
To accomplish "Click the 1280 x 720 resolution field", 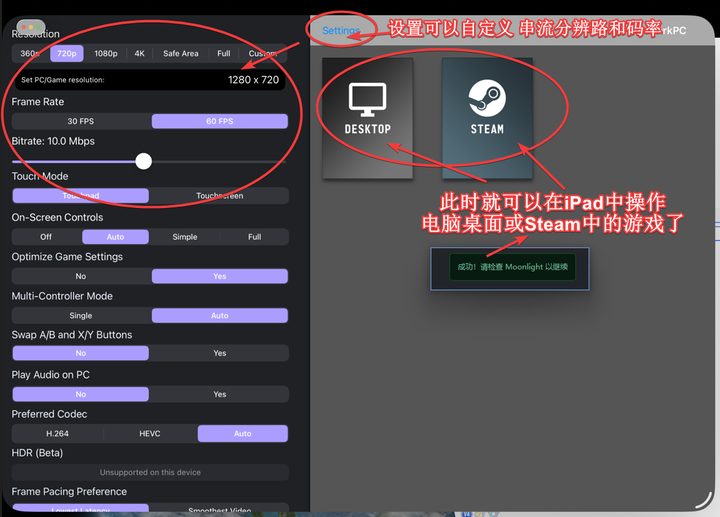I will (150, 80).
